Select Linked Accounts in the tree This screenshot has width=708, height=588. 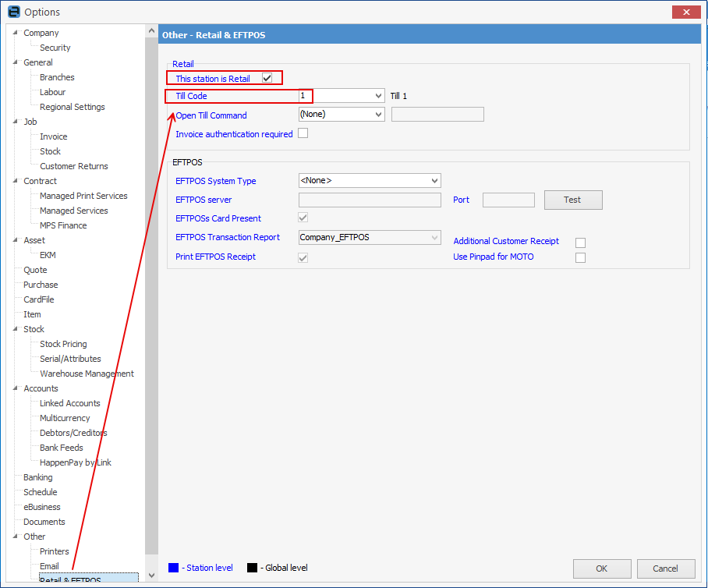click(70, 403)
